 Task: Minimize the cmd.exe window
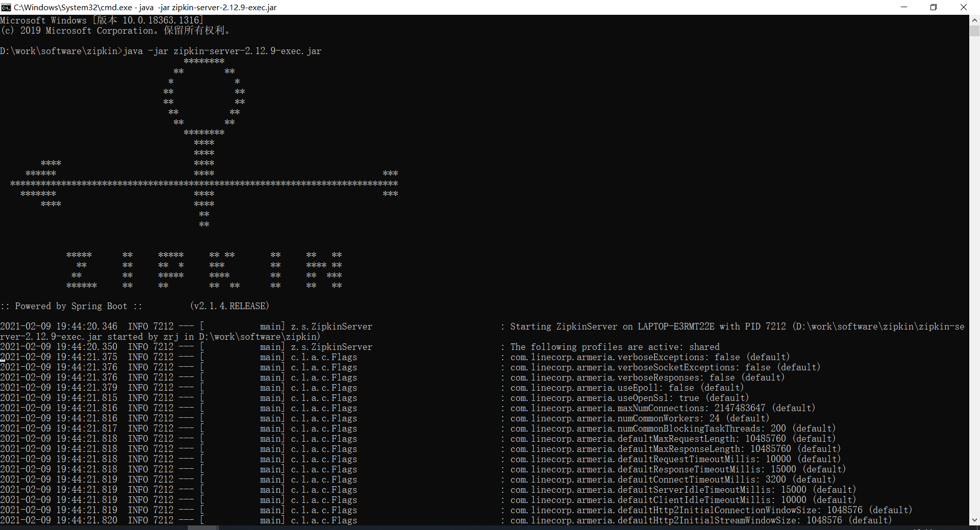click(x=904, y=7)
